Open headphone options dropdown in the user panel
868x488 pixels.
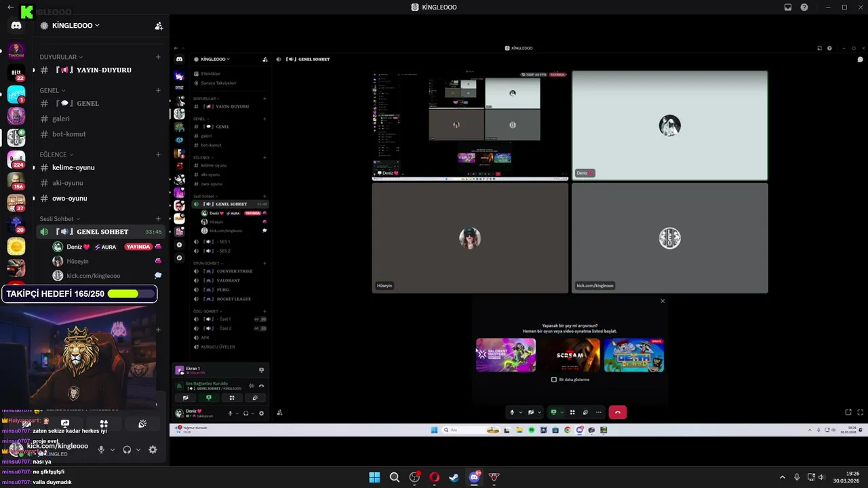(138, 449)
